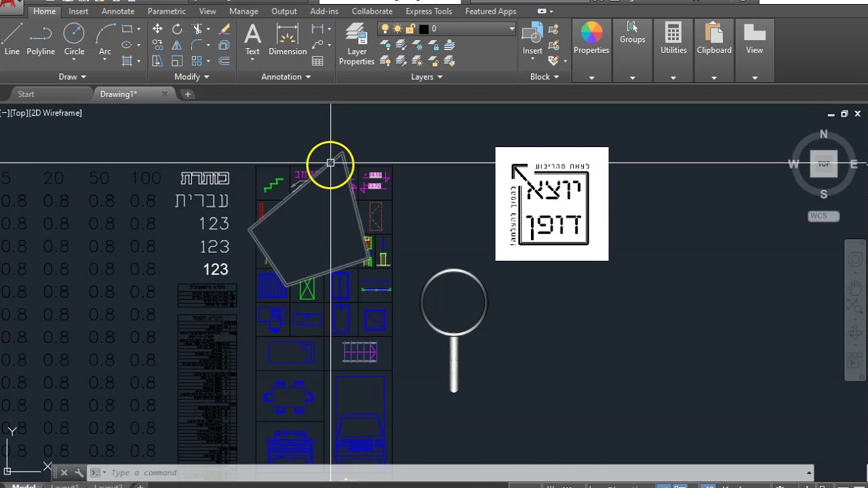Expand the View panel dropdown
868x488 pixels.
(x=755, y=77)
